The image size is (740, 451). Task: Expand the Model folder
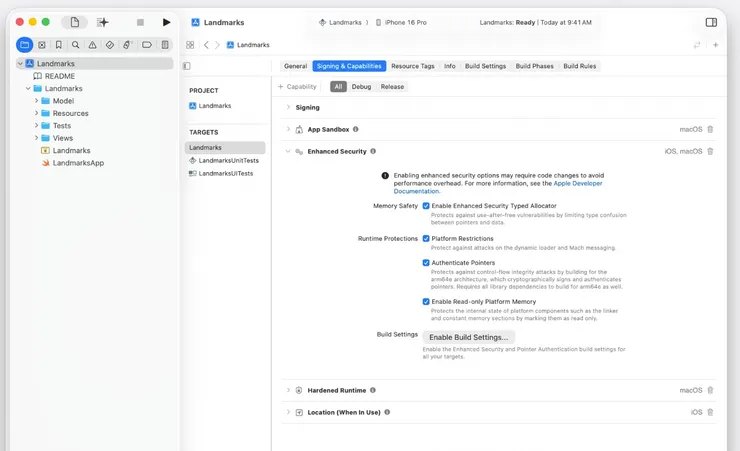(36, 100)
